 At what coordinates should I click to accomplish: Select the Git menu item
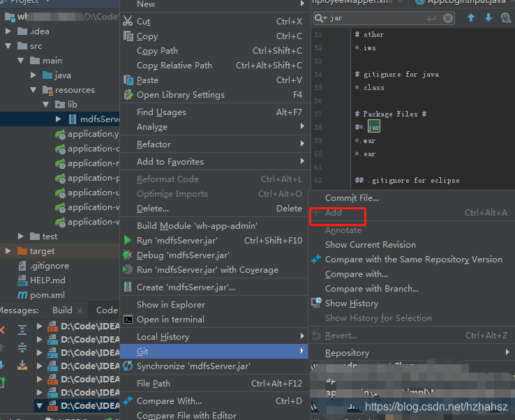[x=214, y=352]
